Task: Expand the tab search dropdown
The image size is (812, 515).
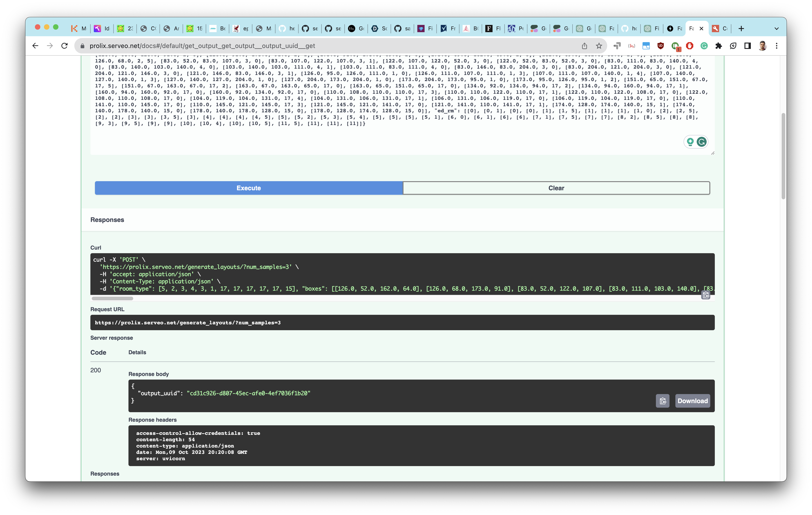Action: click(777, 29)
